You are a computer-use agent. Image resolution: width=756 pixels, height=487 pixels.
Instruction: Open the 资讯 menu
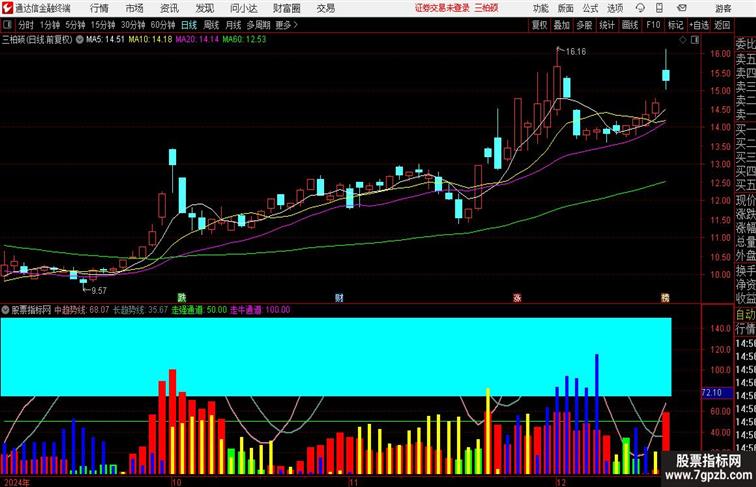point(169,8)
